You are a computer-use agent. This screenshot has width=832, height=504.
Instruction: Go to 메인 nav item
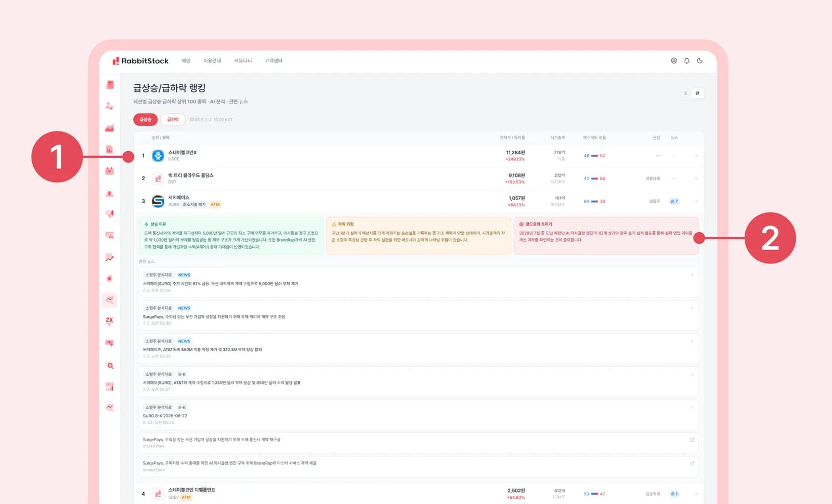click(x=186, y=61)
